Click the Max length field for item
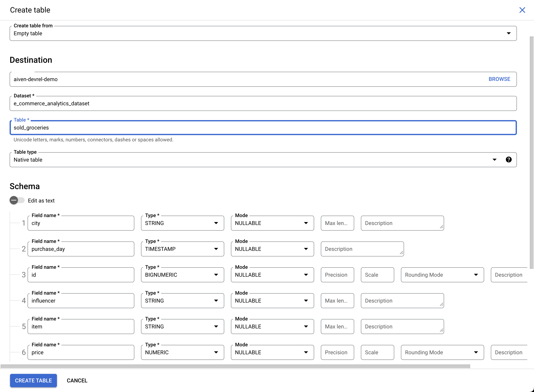Viewport: 534px width, 392px height. (337, 327)
